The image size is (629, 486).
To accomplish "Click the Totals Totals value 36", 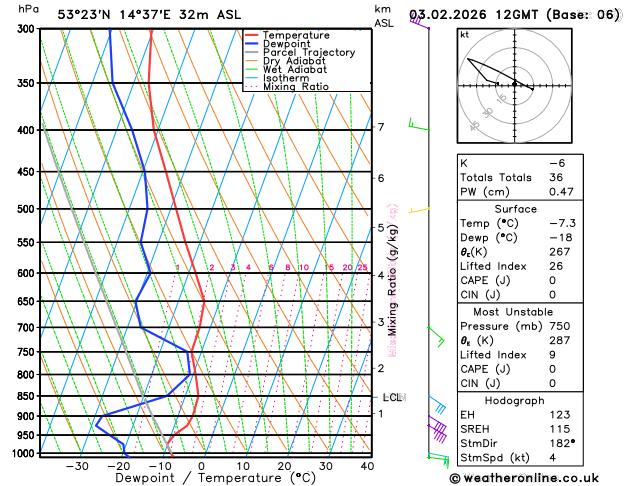I will click(556, 177).
